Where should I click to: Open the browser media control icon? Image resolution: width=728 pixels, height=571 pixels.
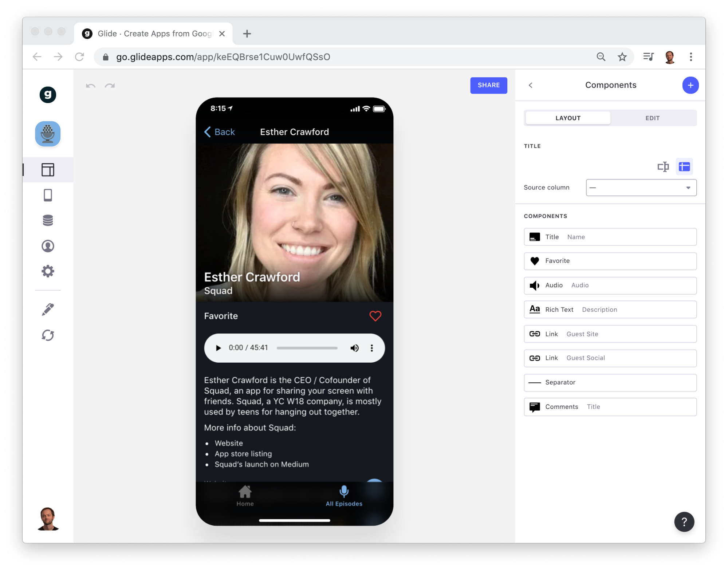pyautogui.click(x=648, y=57)
